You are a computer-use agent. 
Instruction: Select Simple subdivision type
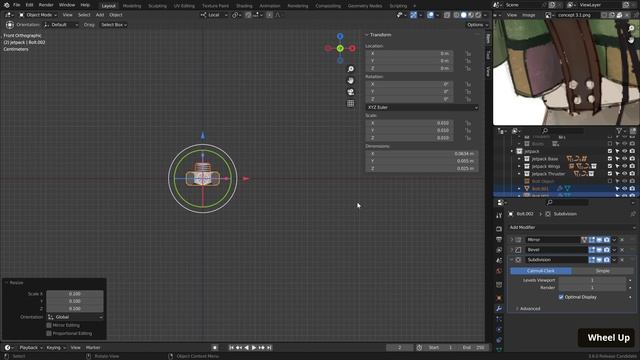602,271
